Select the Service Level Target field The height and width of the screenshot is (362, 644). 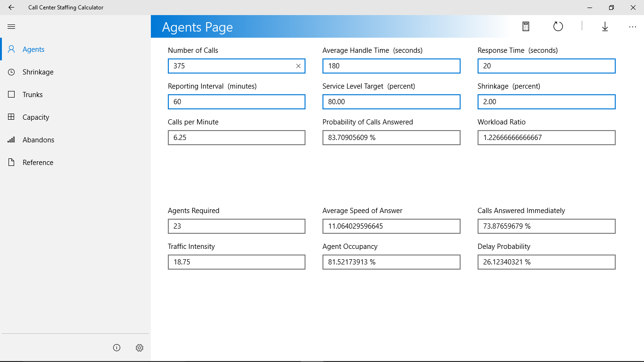point(391,102)
